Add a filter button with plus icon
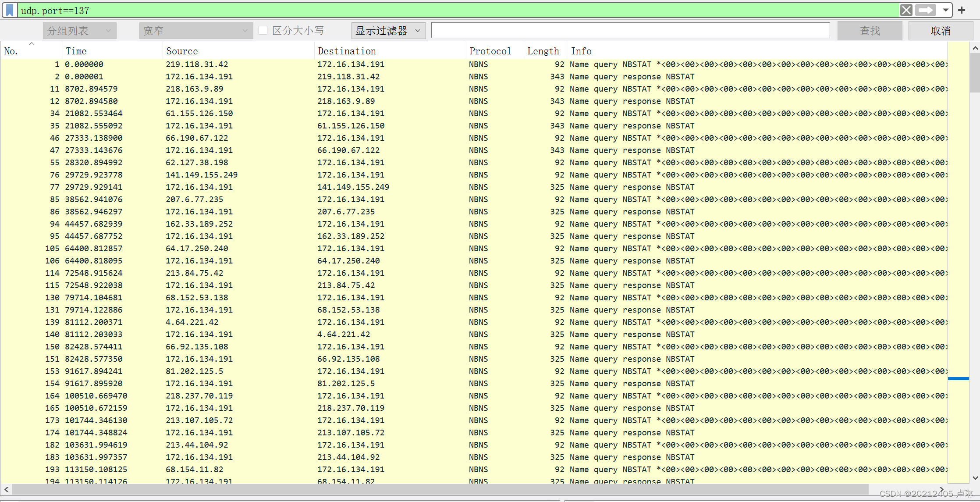The image size is (980, 502). coord(961,10)
